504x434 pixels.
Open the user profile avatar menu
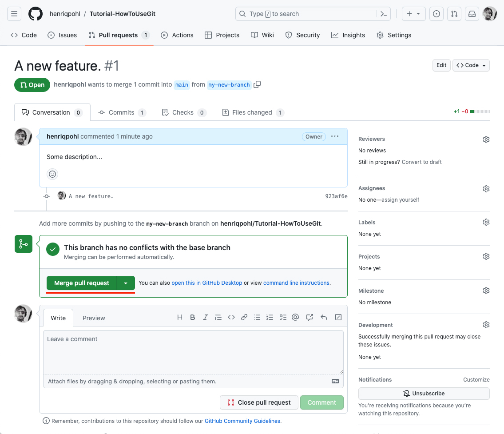click(x=490, y=14)
